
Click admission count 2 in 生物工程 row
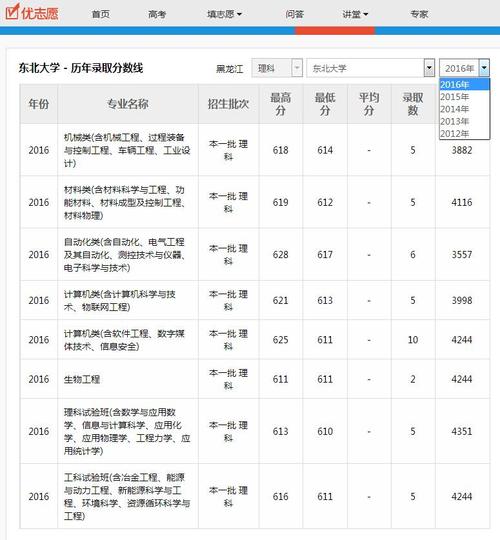(413, 379)
